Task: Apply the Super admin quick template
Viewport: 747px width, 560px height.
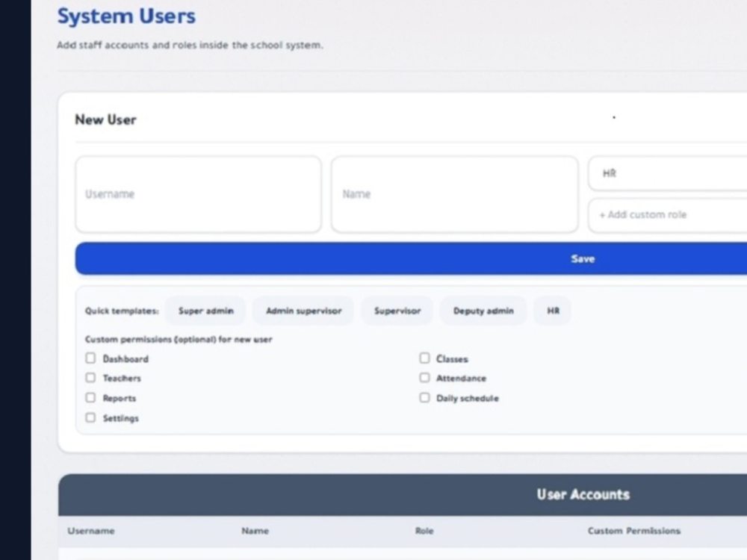Action: [x=206, y=311]
